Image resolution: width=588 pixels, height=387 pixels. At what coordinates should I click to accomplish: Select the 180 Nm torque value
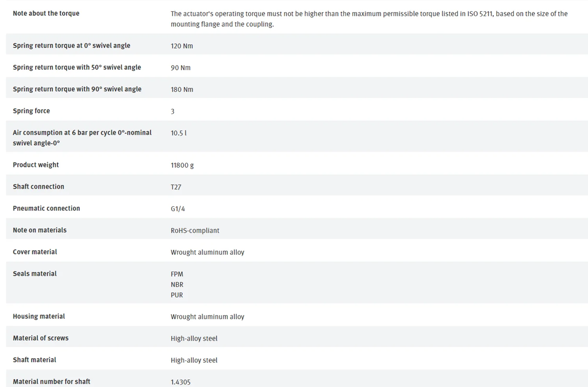click(x=182, y=89)
